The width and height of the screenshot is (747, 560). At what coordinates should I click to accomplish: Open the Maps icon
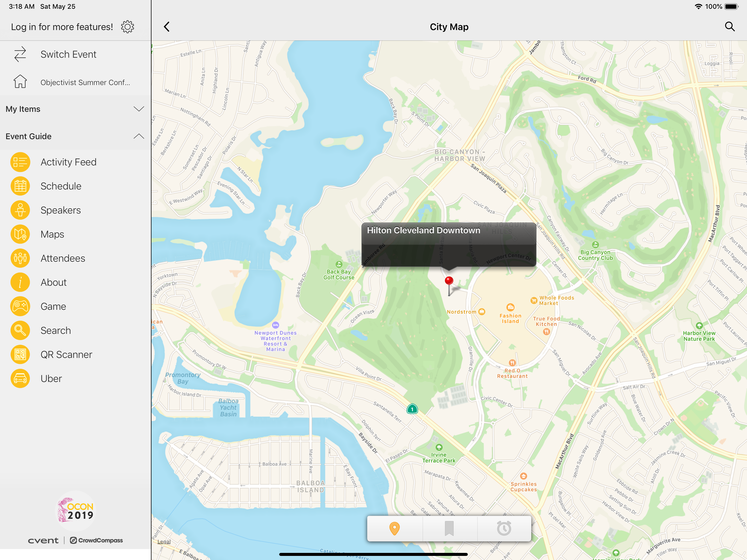pyautogui.click(x=20, y=234)
